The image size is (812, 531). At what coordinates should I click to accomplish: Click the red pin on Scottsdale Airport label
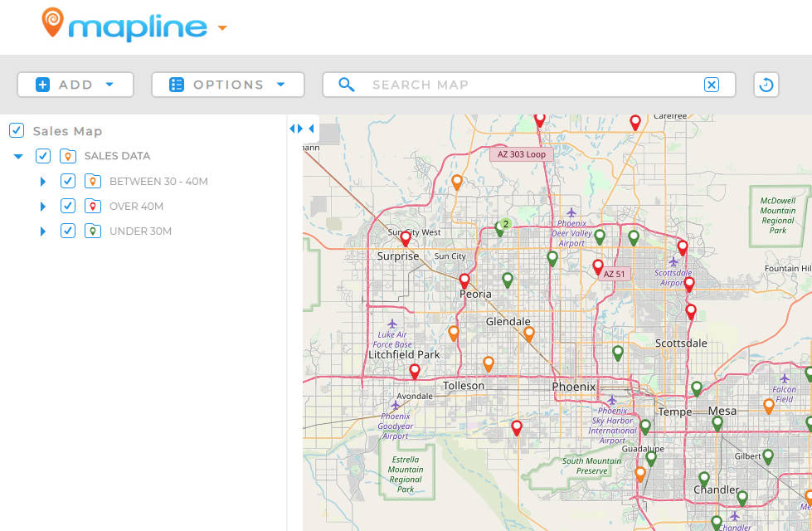coord(689,284)
